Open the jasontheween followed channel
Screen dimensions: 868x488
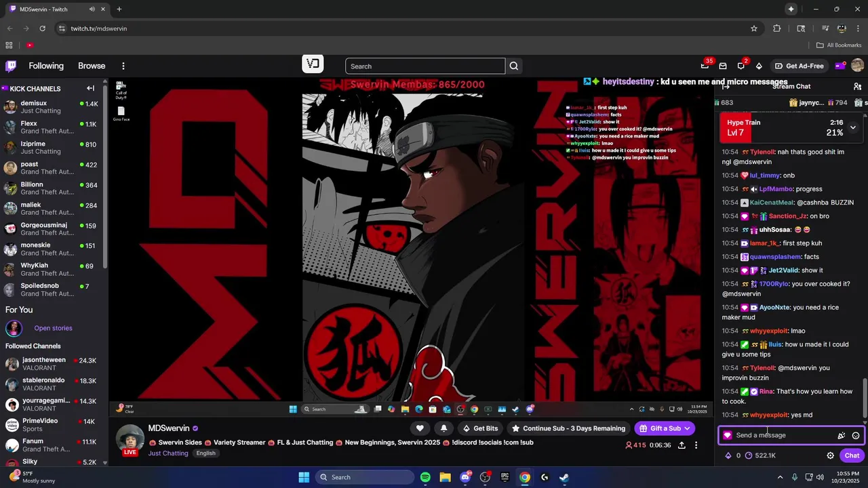[52, 364]
